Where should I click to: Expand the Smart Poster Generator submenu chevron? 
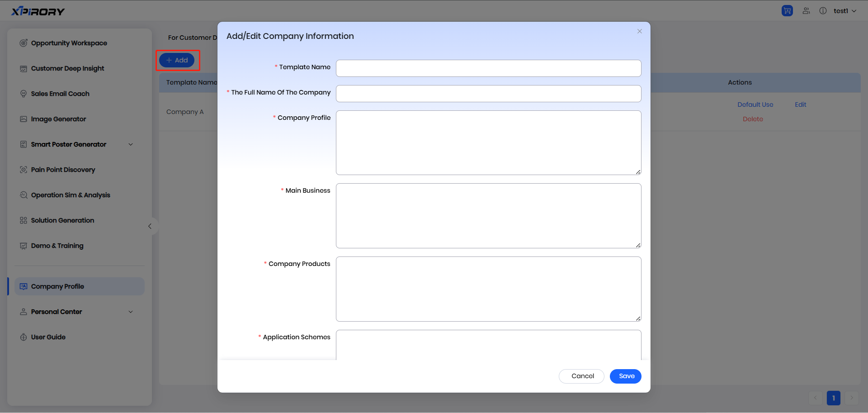[x=131, y=144]
